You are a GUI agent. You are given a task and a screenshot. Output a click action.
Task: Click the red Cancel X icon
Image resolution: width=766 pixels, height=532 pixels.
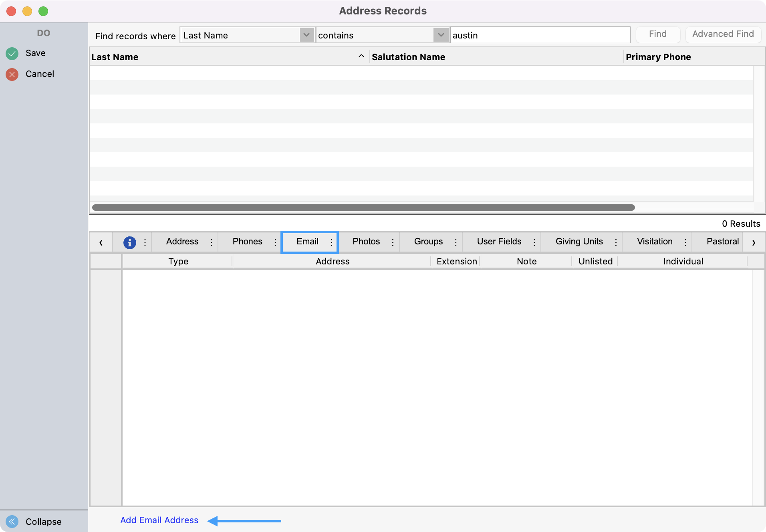point(12,74)
